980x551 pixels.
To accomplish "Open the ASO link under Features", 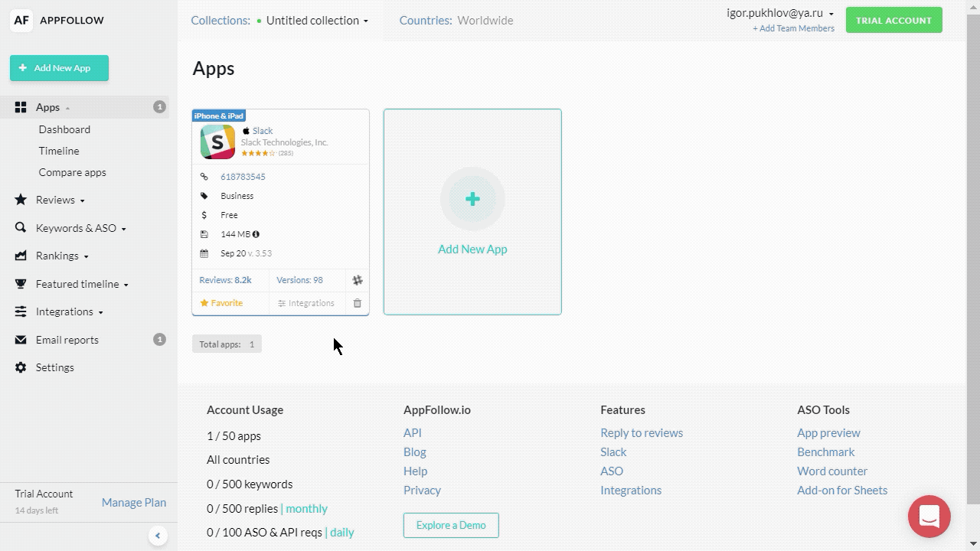I will (612, 471).
